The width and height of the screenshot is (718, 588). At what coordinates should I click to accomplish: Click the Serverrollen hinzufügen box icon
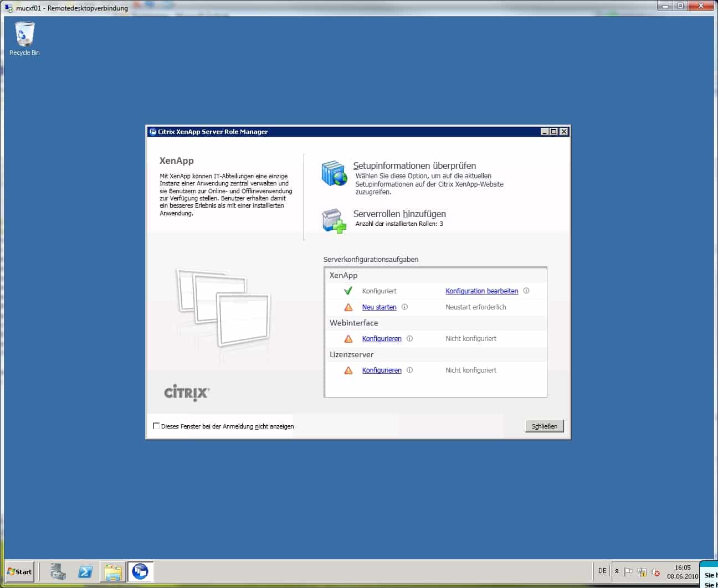(x=334, y=221)
